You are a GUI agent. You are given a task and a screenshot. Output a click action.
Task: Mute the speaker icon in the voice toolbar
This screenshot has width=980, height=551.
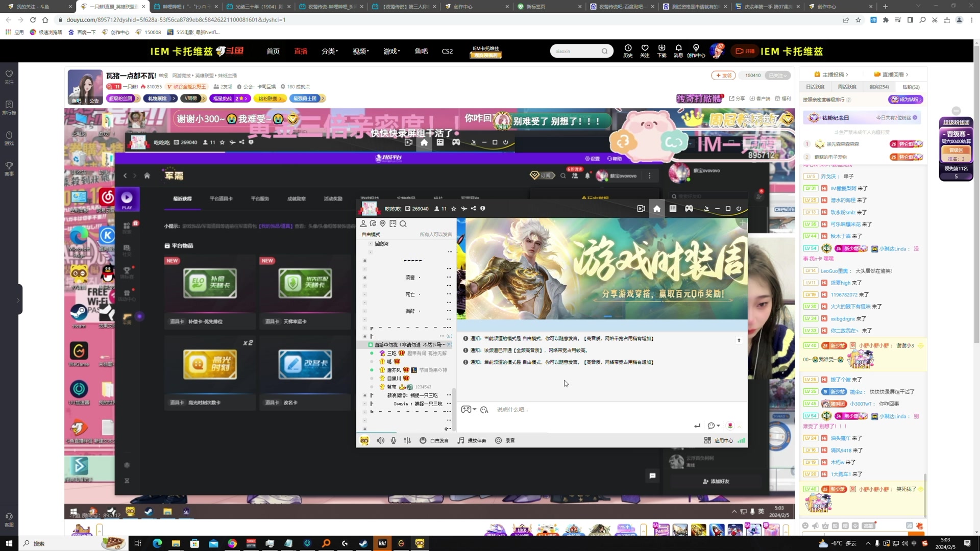pos(381,440)
